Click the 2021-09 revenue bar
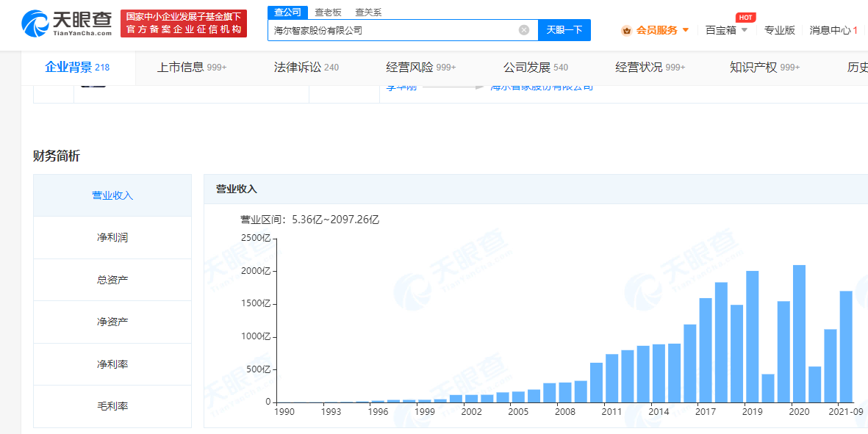The height and width of the screenshot is (434, 868). tap(846, 347)
